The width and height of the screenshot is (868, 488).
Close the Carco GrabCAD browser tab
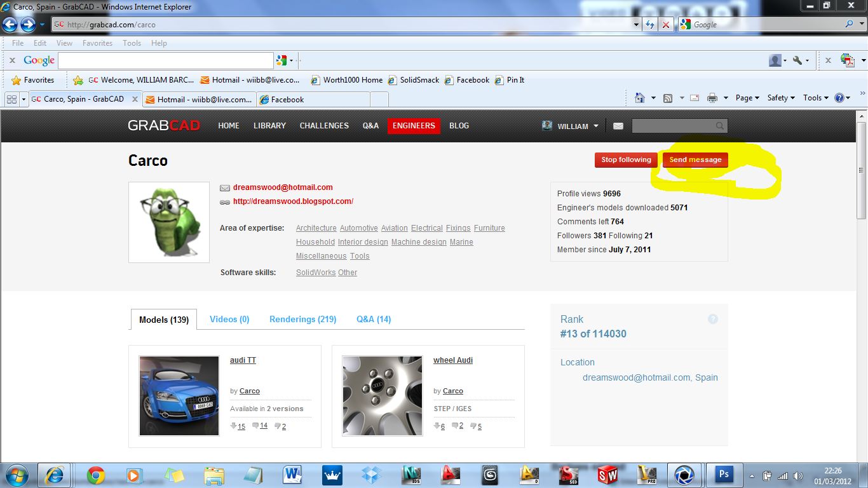tap(135, 99)
